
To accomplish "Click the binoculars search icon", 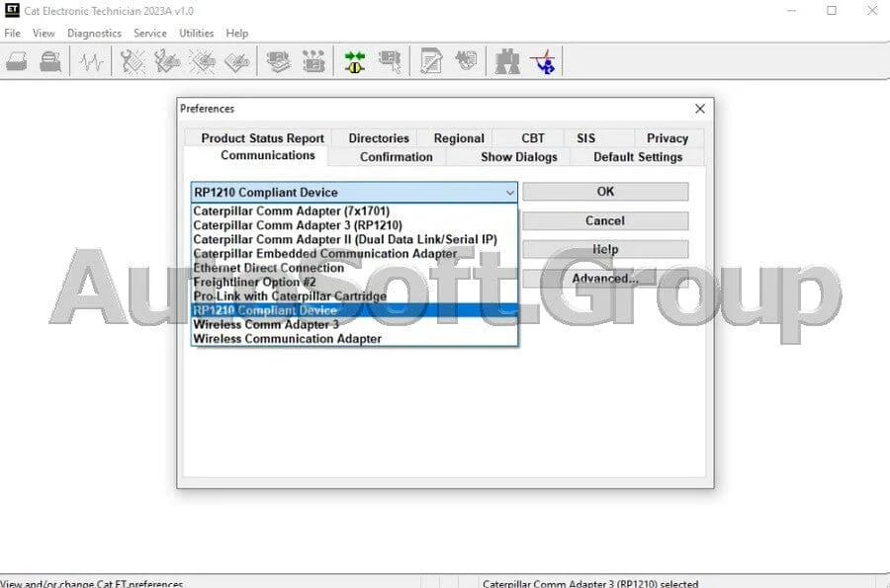I will coord(507,62).
